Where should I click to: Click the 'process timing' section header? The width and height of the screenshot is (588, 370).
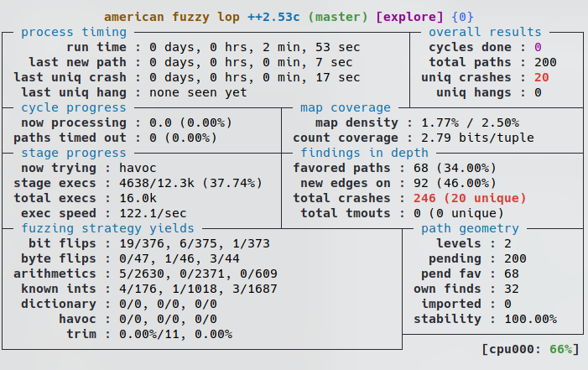click(74, 32)
